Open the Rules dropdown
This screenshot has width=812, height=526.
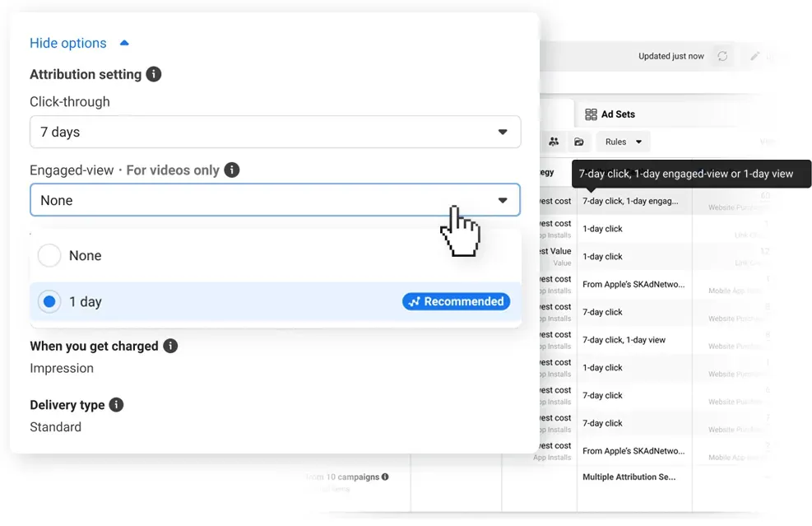[623, 142]
